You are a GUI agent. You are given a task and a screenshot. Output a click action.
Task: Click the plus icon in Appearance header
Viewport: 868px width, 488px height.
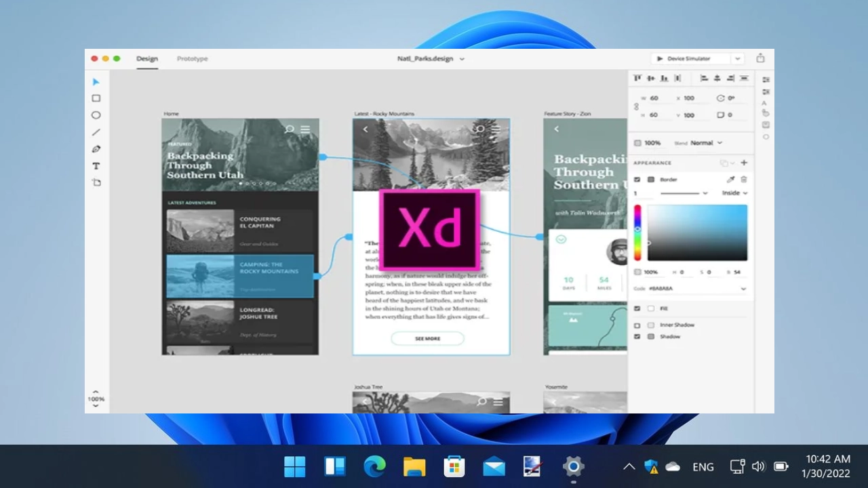[x=744, y=163]
